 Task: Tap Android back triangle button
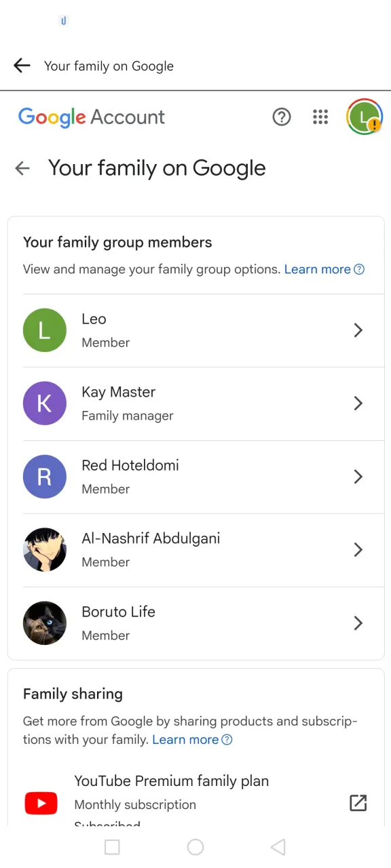pos(278,847)
